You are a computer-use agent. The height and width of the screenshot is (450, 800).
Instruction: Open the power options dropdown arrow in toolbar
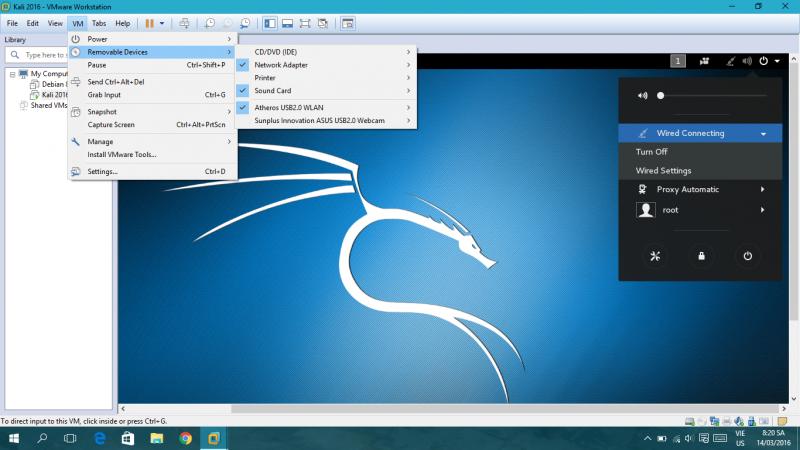point(162,23)
